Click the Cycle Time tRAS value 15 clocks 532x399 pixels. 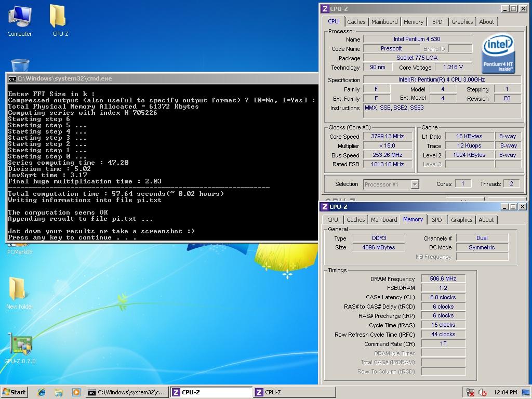(443, 325)
